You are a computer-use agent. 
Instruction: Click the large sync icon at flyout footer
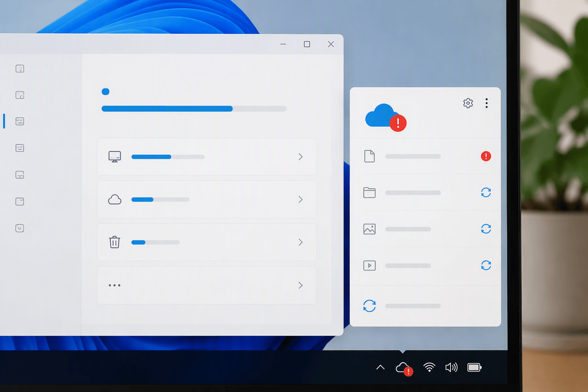tap(369, 306)
